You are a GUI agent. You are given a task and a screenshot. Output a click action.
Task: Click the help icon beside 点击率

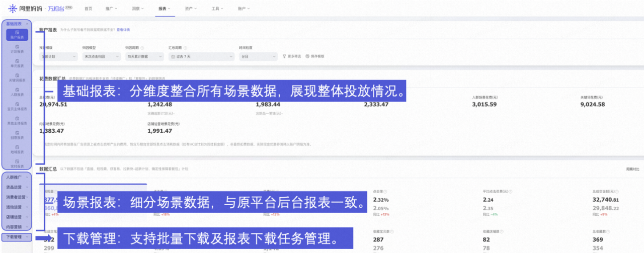[385, 191]
